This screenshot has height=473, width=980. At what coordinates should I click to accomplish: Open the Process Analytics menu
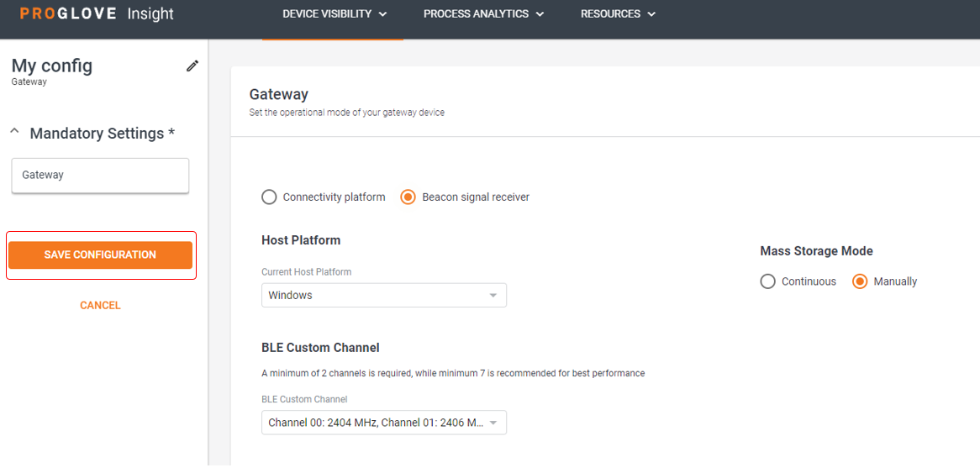(x=483, y=13)
